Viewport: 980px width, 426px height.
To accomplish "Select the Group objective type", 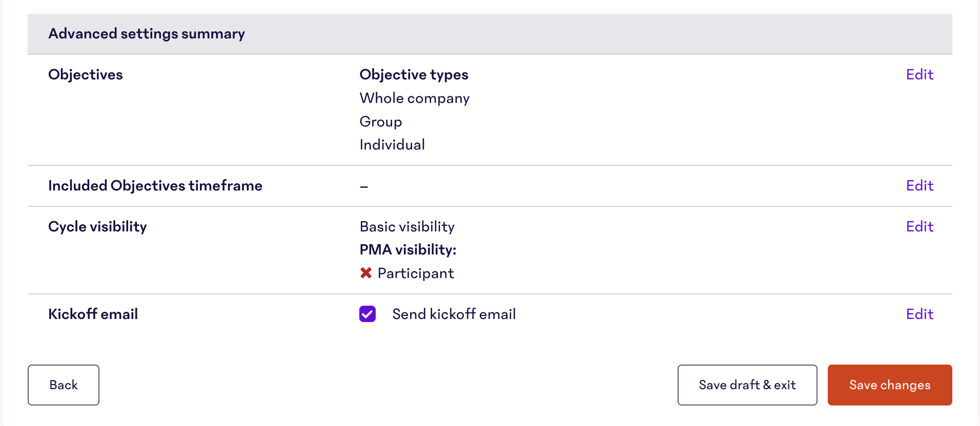I will [380, 121].
